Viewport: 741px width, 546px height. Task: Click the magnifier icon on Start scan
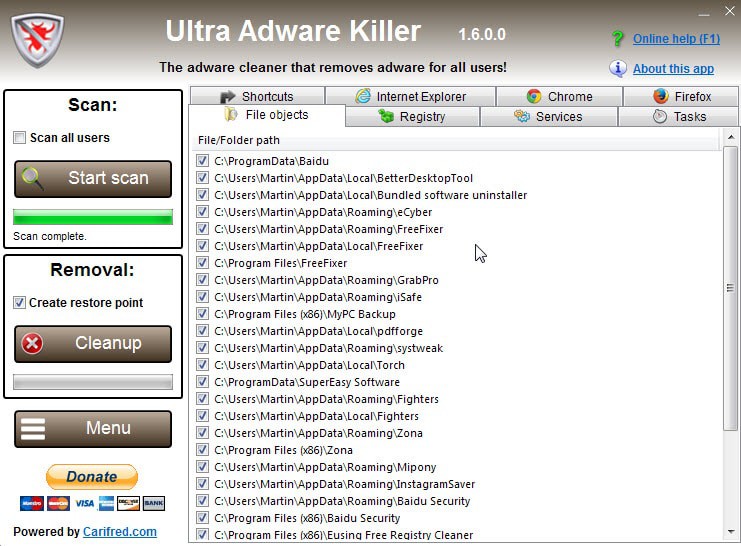coord(32,178)
